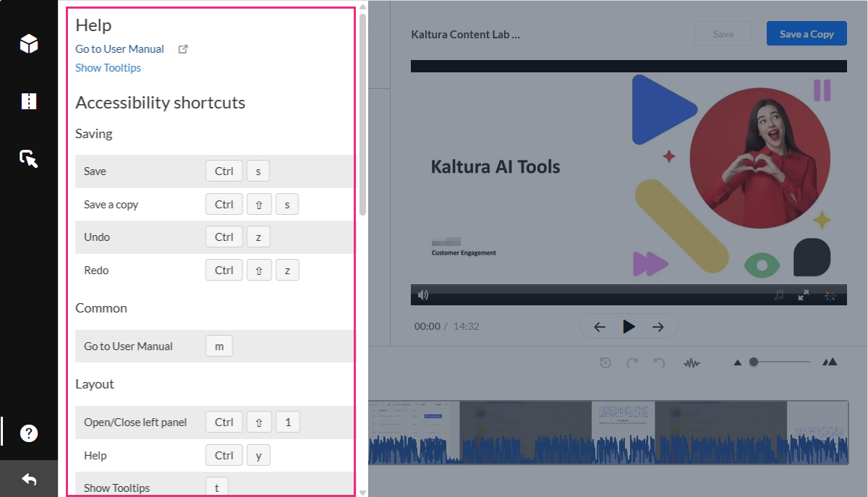Click the y key cap in the Help row
Screen dimensions: 868x497
point(258,455)
